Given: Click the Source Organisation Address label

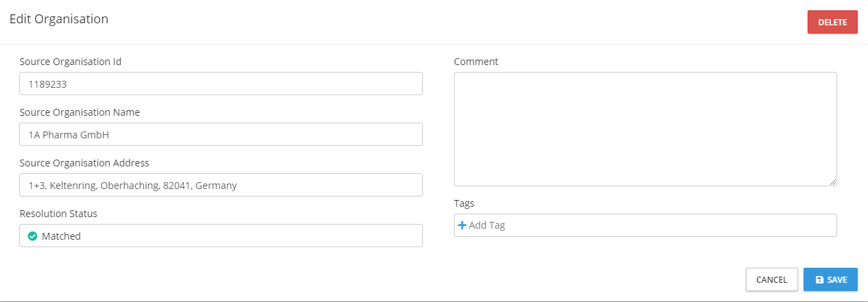Looking at the screenshot, I should pyautogui.click(x=84, y=163).
